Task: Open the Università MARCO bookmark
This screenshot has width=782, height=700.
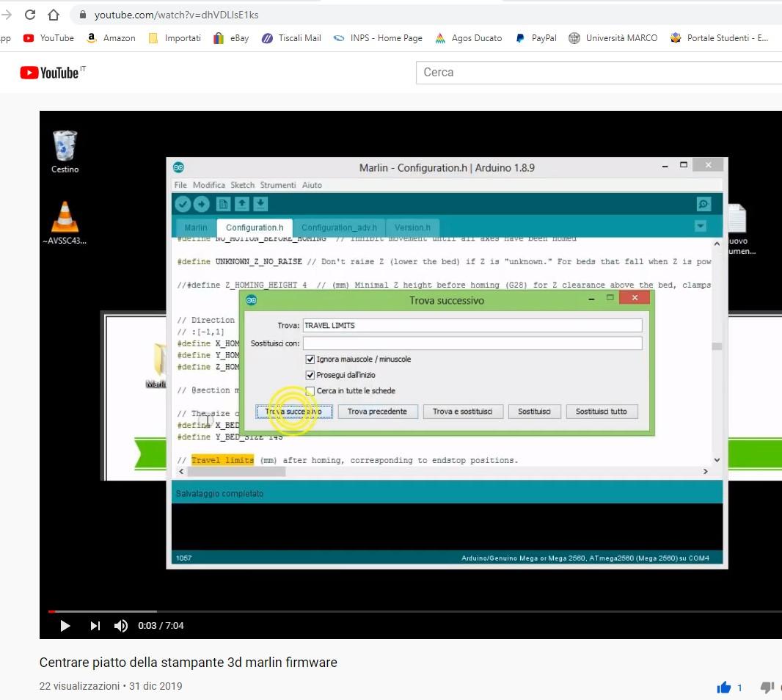Action: pos(613,38)
